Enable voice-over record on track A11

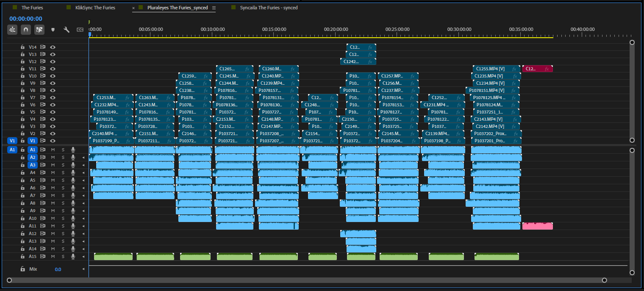tap(73, 226)
